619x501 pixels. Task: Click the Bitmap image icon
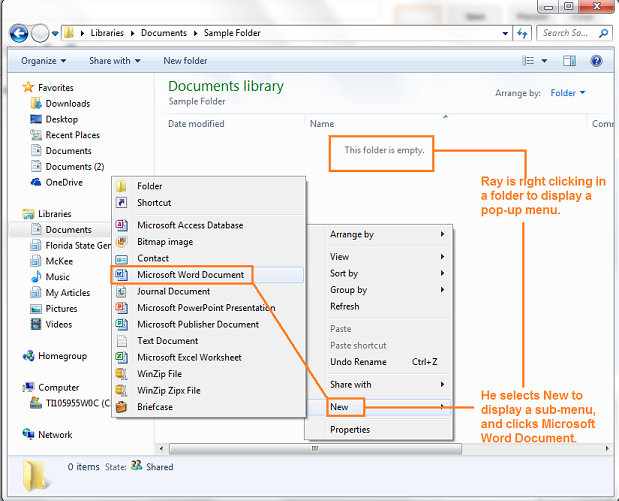121,242
